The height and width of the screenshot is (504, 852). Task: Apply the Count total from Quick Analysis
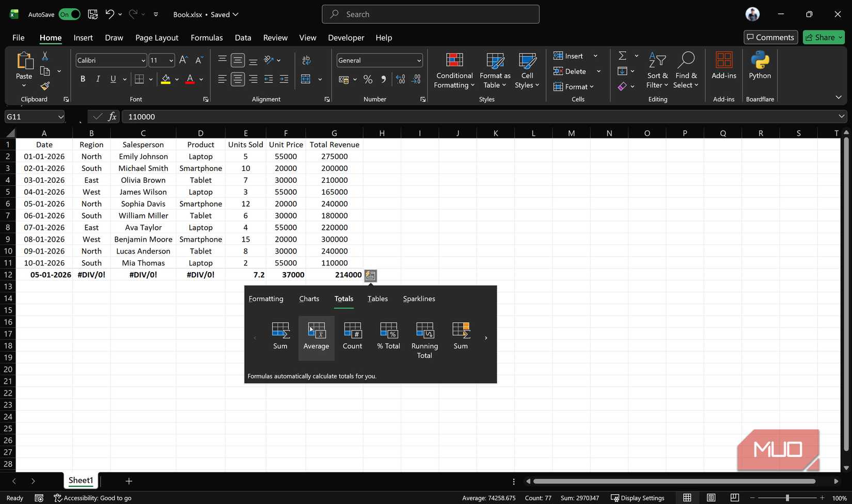click(352, 336)
